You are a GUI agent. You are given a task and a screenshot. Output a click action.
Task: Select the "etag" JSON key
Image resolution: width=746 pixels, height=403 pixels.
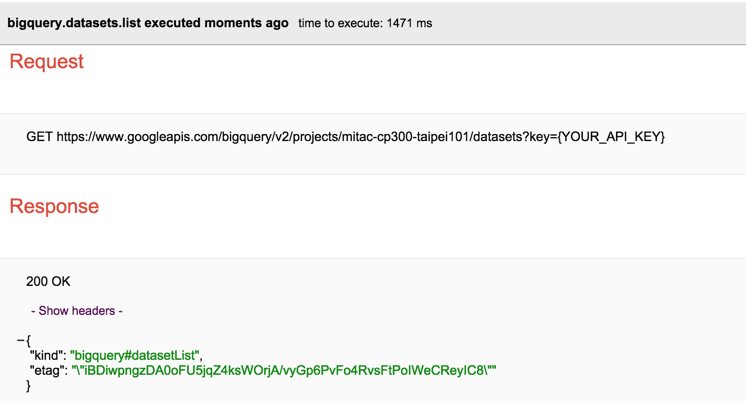tap(47, 370)
